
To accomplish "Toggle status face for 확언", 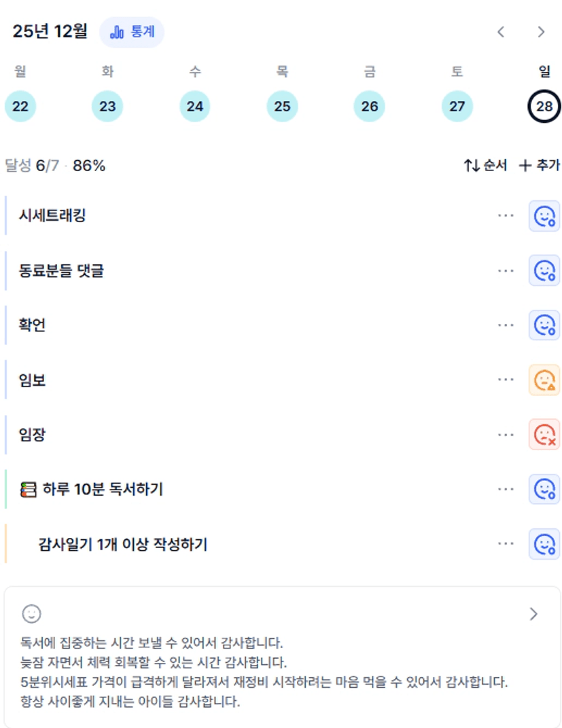I will coord(544,325).
